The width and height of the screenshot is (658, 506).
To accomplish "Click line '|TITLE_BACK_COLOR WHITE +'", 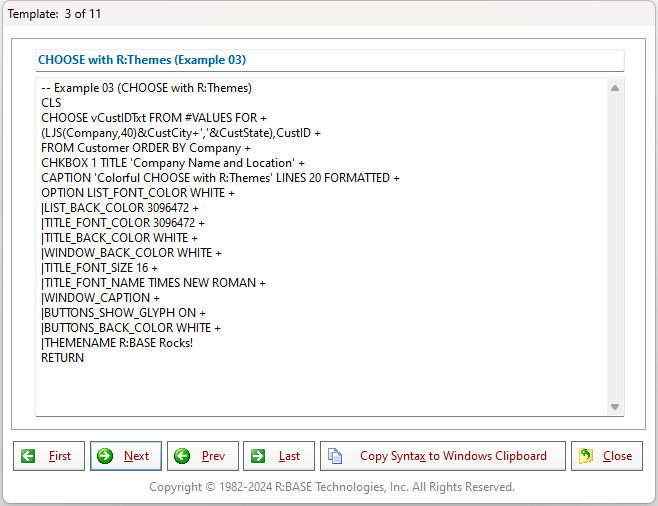I will click(x=120, y=238).
